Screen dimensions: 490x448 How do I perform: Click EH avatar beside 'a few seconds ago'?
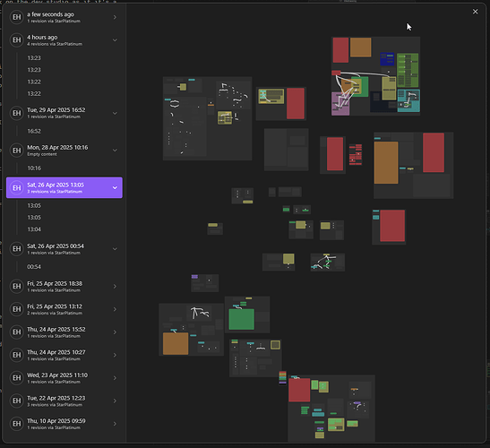click(x=16, y=17)
